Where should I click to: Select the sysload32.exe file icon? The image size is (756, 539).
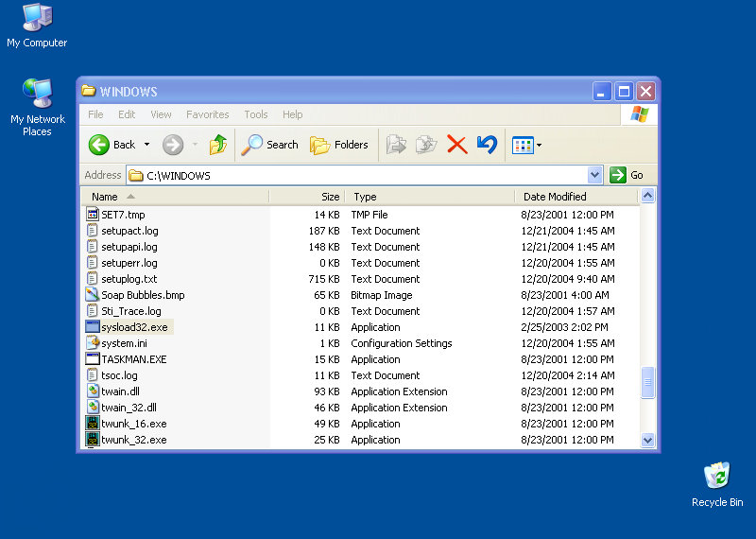click(x=92, y=326)
